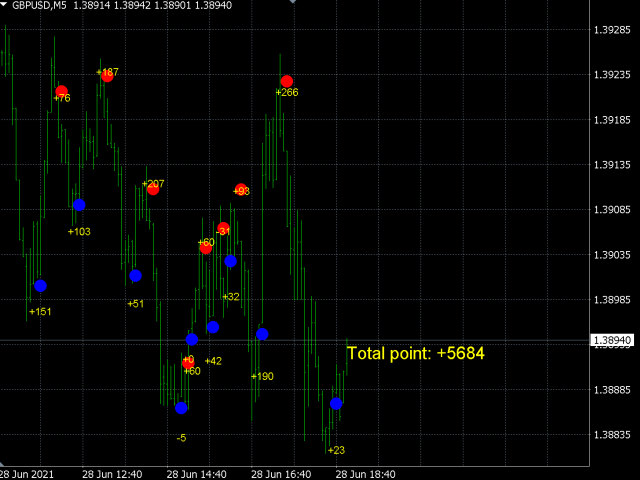Select the blue dot above +51
640x480 pixels.
pos(136,276)
